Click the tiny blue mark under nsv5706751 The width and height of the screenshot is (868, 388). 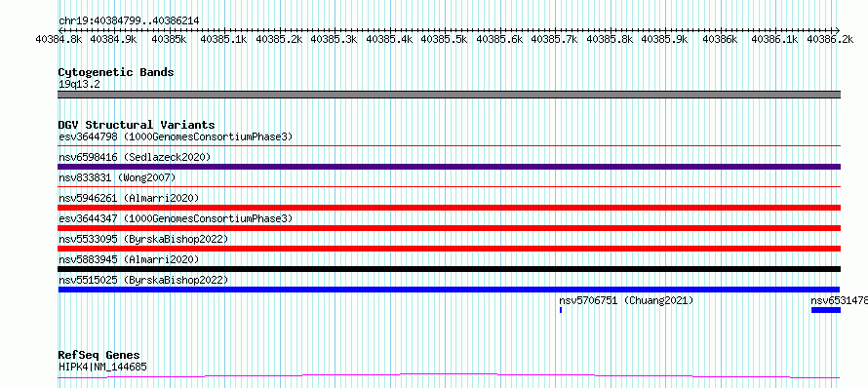click(x=561, y=310)
